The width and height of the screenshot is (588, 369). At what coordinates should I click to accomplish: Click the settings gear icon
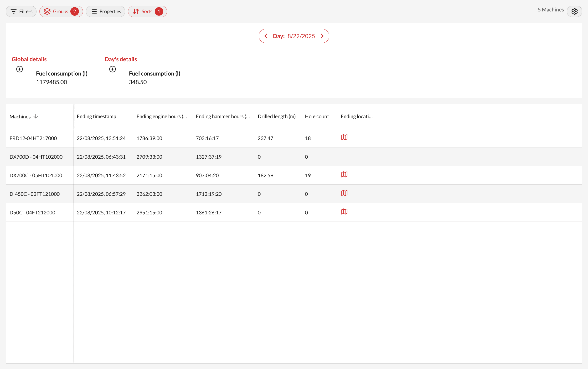[574, 11]
